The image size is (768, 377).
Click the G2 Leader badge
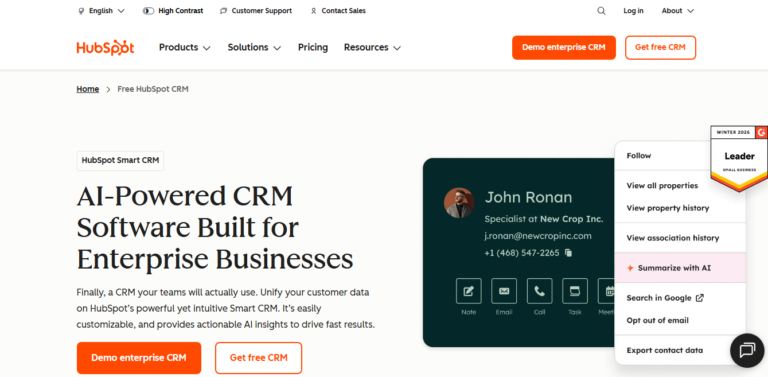(739, 159)
